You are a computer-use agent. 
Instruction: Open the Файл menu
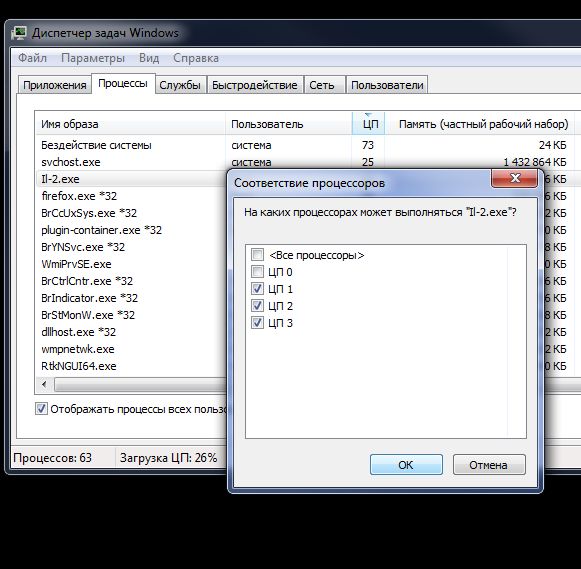point(32,58)
